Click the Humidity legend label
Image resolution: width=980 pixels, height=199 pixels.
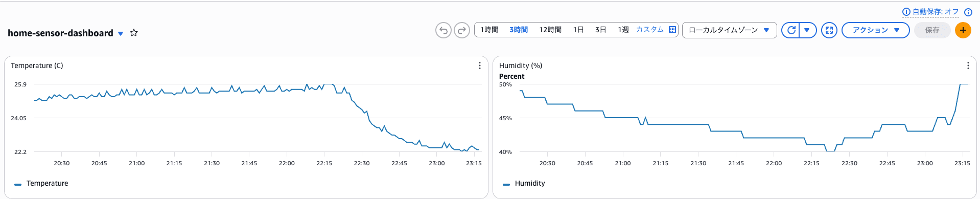coord(530,183)
